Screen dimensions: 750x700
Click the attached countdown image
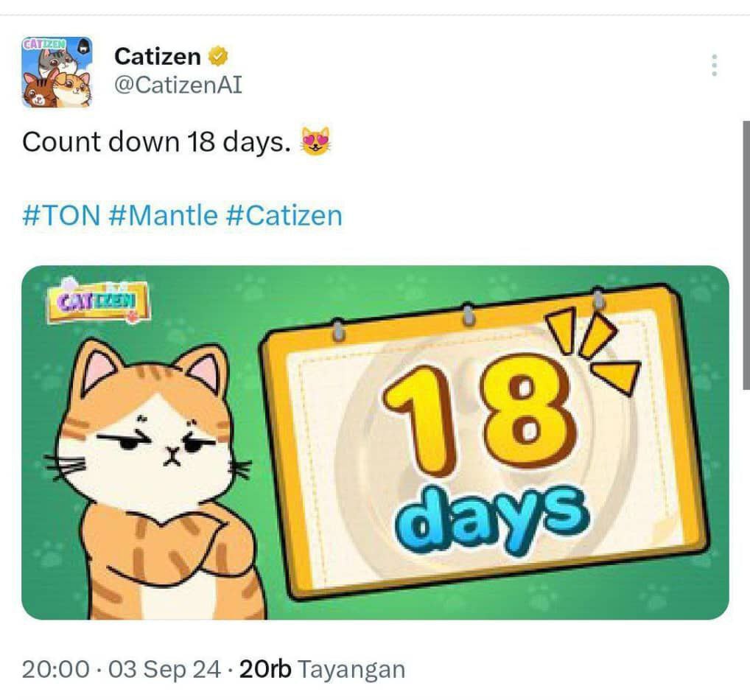[x=375, y=442]
